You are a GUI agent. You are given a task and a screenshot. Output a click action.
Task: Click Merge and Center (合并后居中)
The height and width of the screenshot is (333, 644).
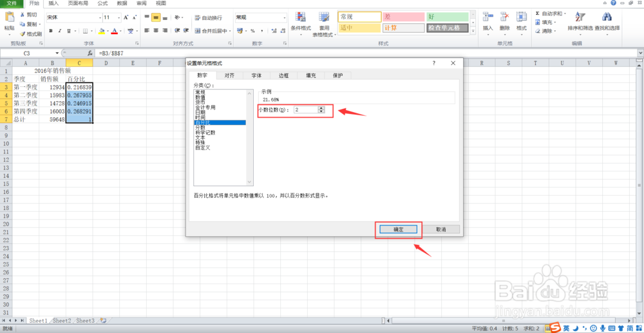click(211, 31)
